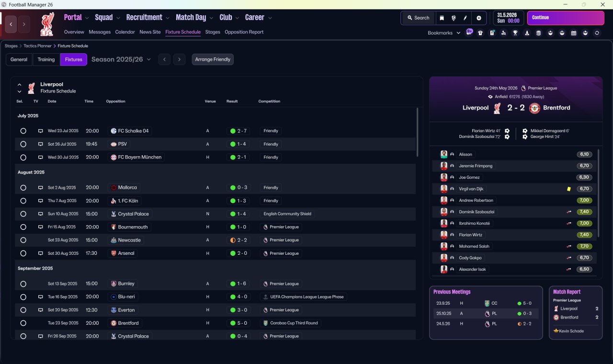Click the scouting magnifier person shortcut icon
This screenshot has height=364, width=613.
(504, 33)
